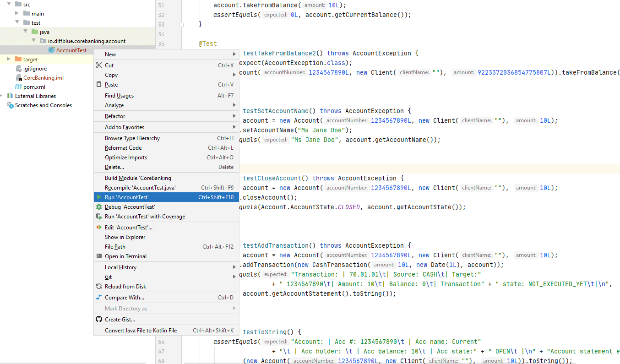Viewport: 620px width, 364px height.
Task: Click the Open in Terminal icon
Action: (98, 256)
